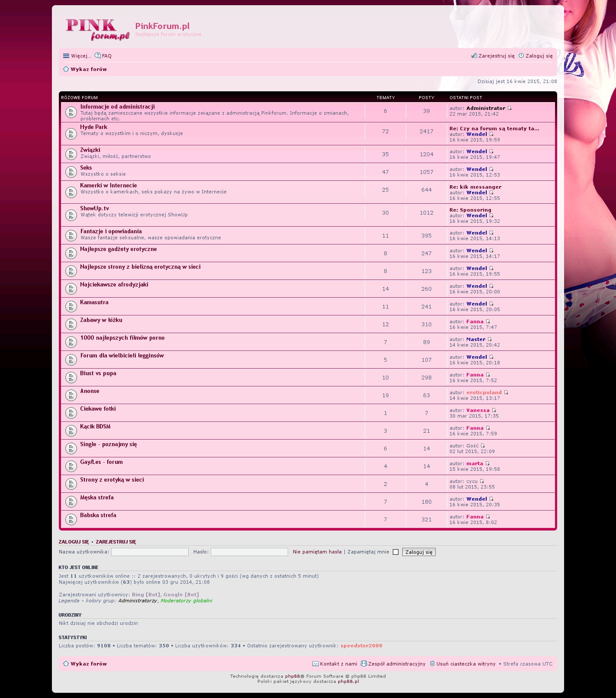The height and width of the screenshot is (698, 616).
Task: Click the forum icon for Związki
Action: click(71, 154)
